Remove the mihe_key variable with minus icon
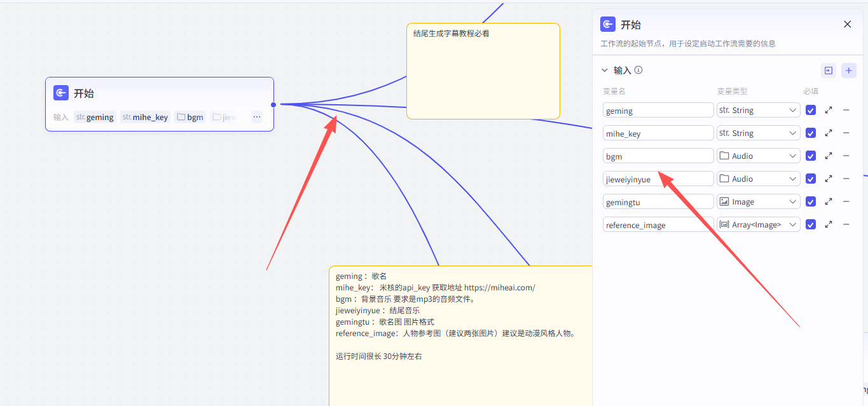Screen dimensions: 868x406 point(846,133)
